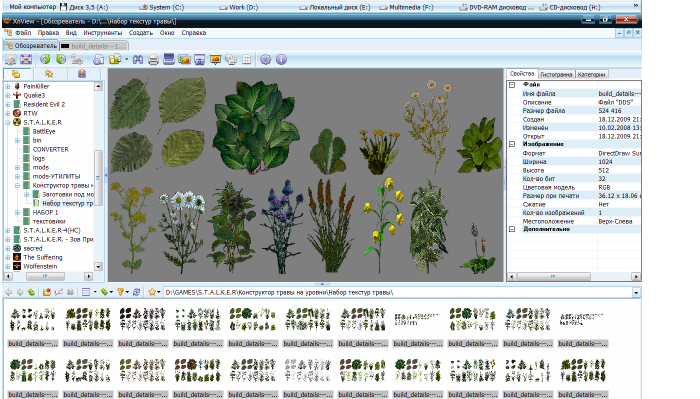
Task: Switch to the Обозреватель tab
Action: 31,46
